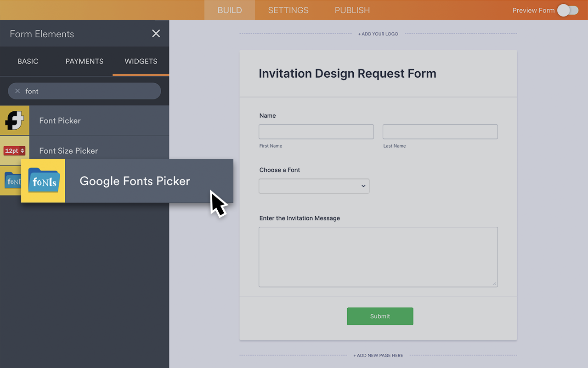Click the ADD NEW PAGE HERE link
The image size is (588, 368).
(x=378, y=355)
